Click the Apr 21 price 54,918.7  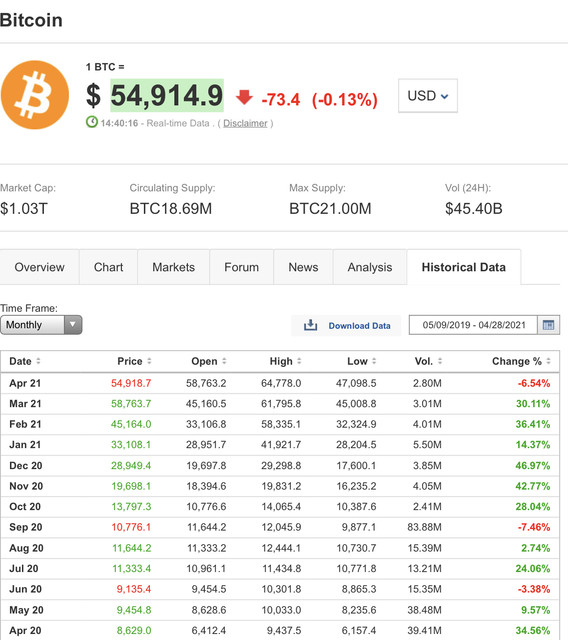pos(131,383)
